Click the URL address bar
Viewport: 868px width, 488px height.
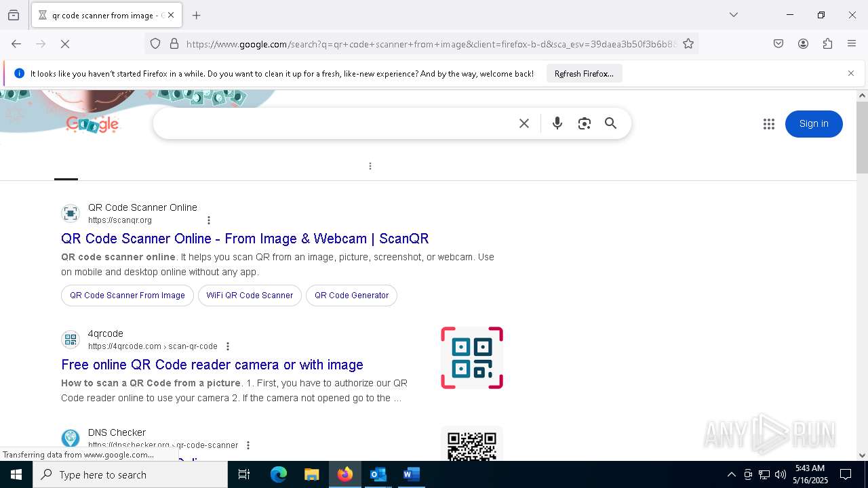431,44
